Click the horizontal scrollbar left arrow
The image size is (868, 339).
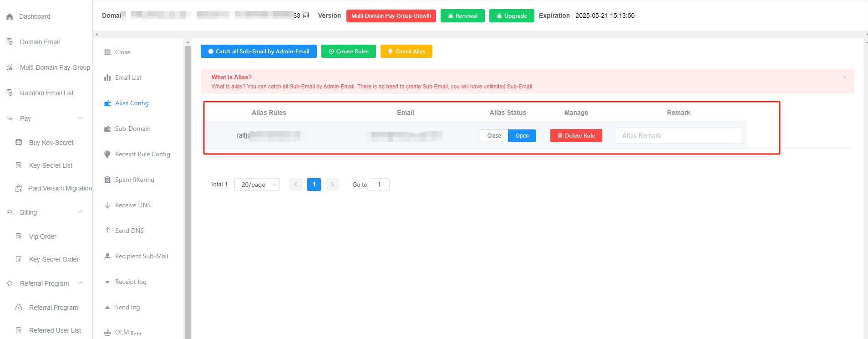coord(96,34)
